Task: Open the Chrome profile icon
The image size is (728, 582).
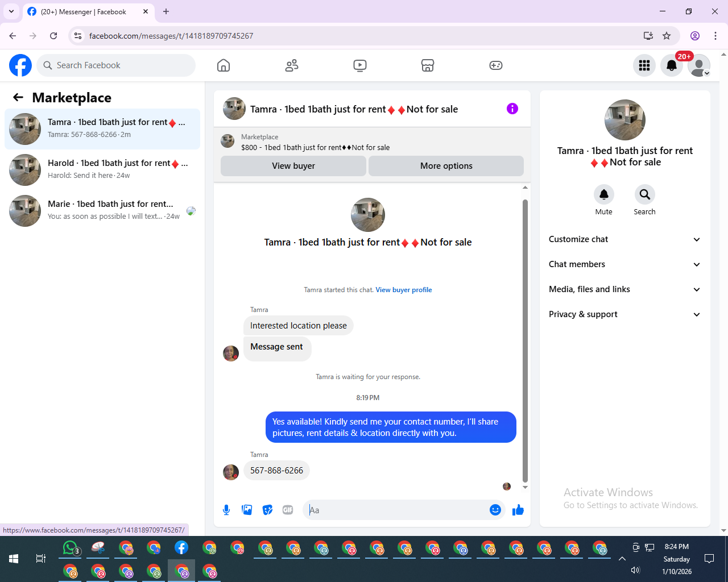Action: 695,36
